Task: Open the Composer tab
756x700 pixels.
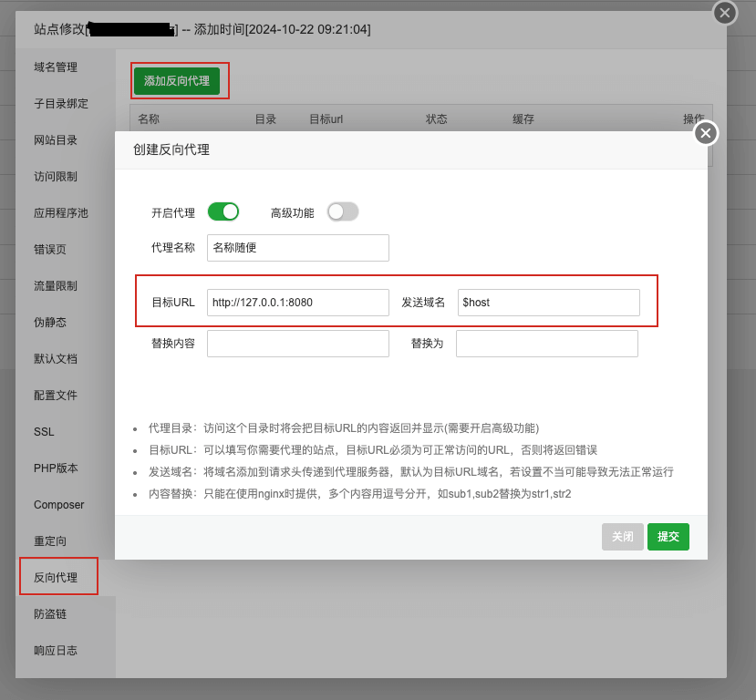Action: point(58,505)
